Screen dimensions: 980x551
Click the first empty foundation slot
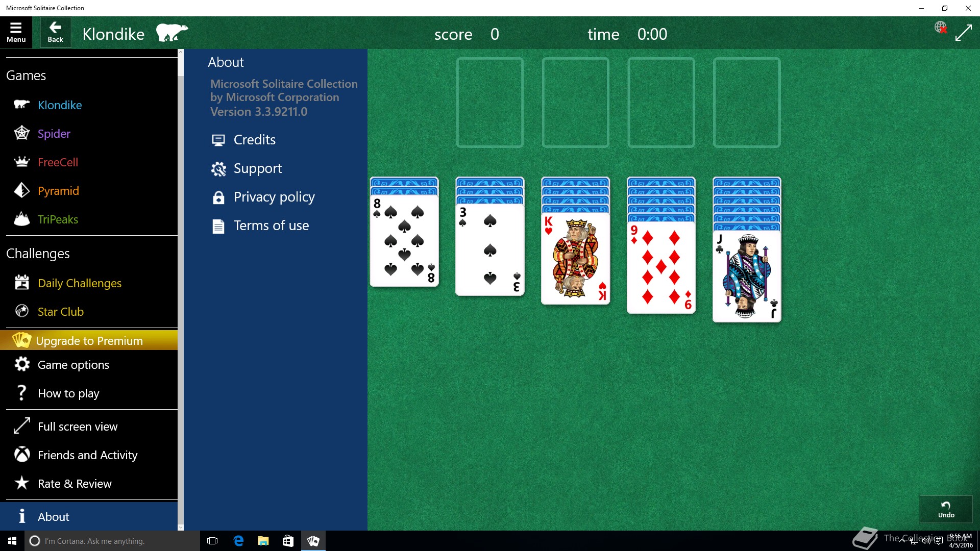click(x=490, y=103)
